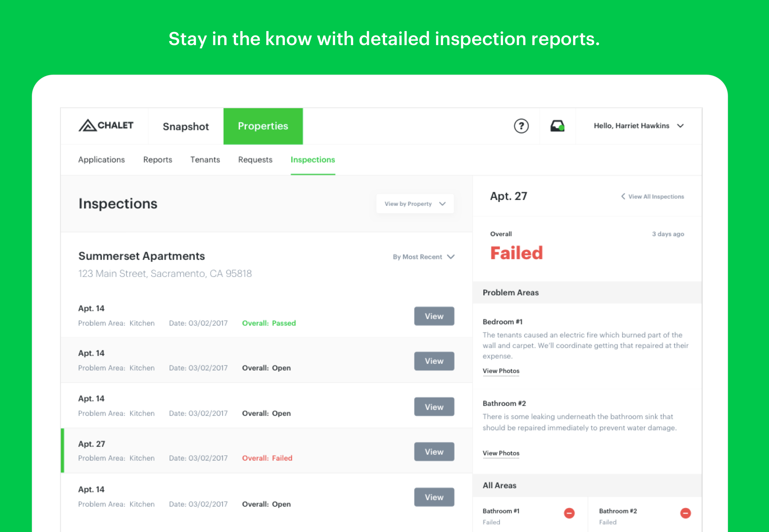Switch to the Snapshot tab
Viewport: 769px width, 532px height.
186,126
